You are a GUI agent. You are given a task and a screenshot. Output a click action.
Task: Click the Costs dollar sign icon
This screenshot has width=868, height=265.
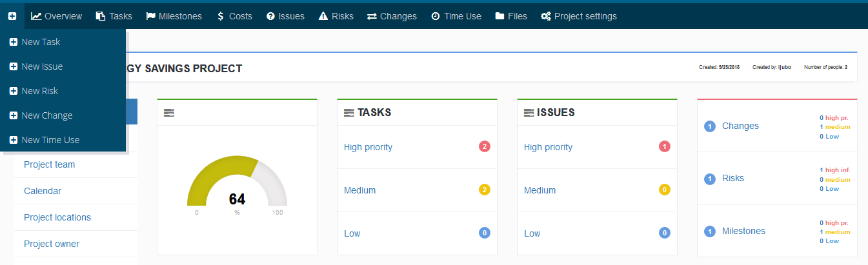tap(221, 16)
